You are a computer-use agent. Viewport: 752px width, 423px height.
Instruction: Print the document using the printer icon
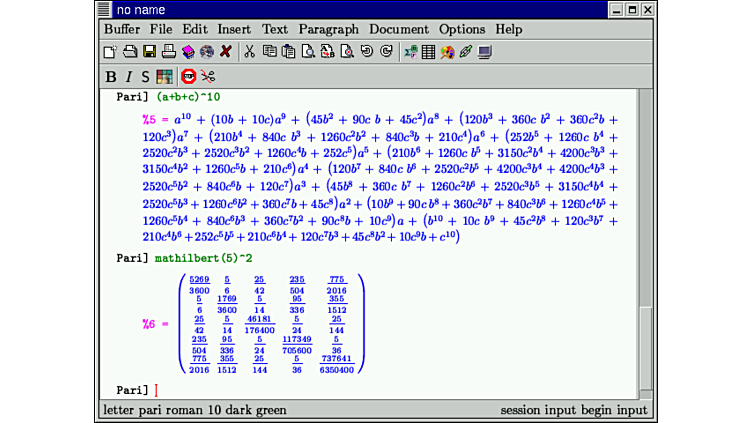pos(169,52)
